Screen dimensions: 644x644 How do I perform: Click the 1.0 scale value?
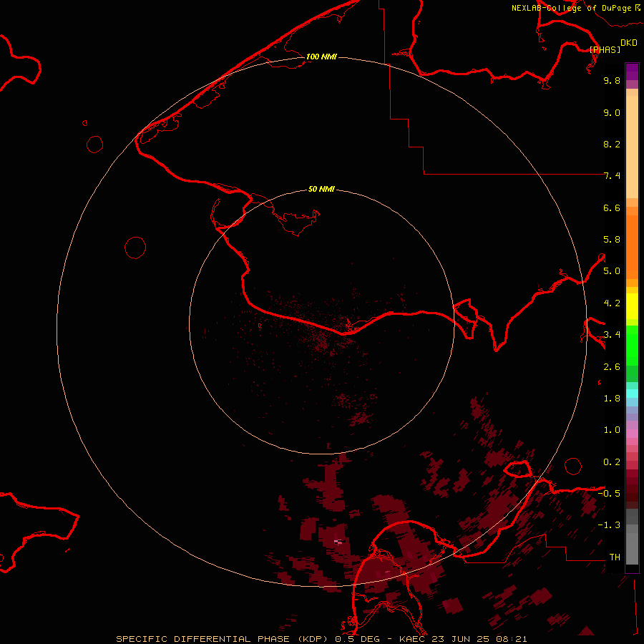[x=612, y=430]
